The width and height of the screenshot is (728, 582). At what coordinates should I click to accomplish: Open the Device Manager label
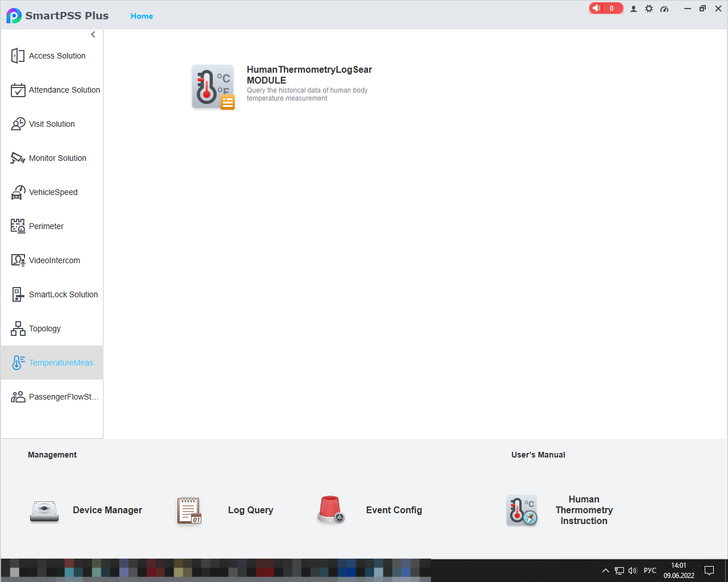point(107,510)
